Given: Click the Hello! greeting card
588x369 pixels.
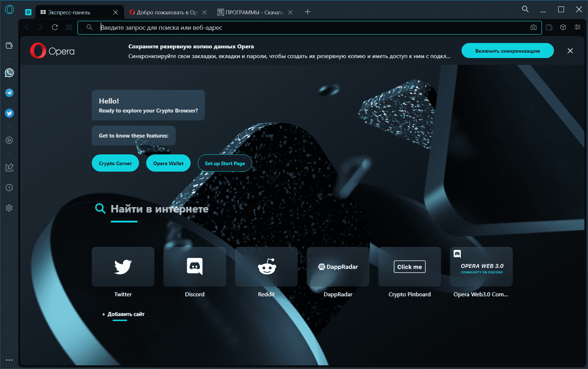Looking at the screenshot, I should [148, 105].
